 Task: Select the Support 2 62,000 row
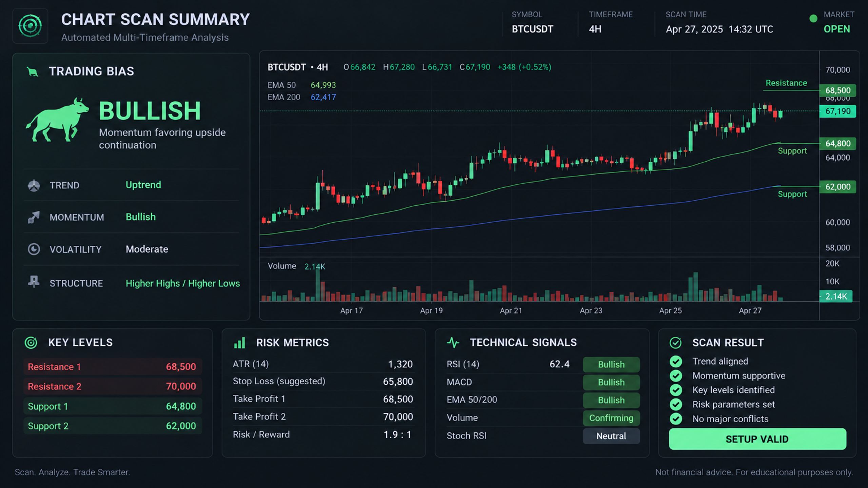(x=113, y=426)
